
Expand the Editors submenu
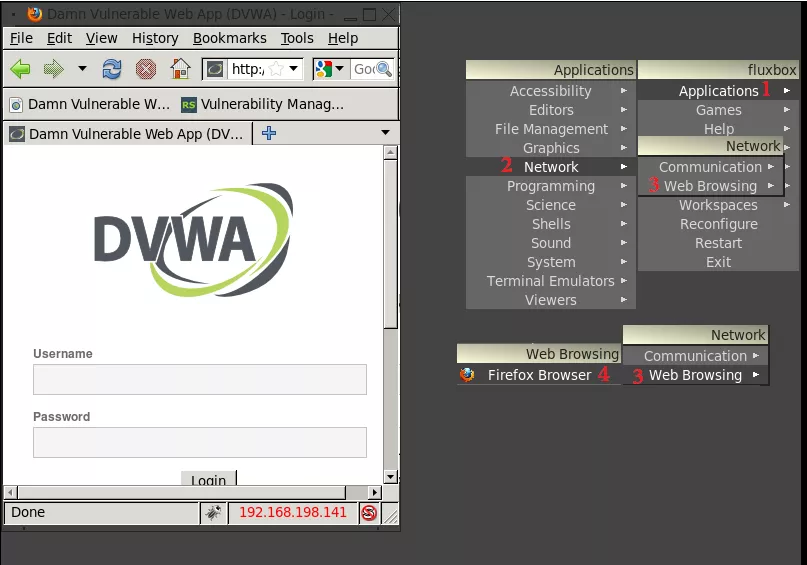[551, 110]
